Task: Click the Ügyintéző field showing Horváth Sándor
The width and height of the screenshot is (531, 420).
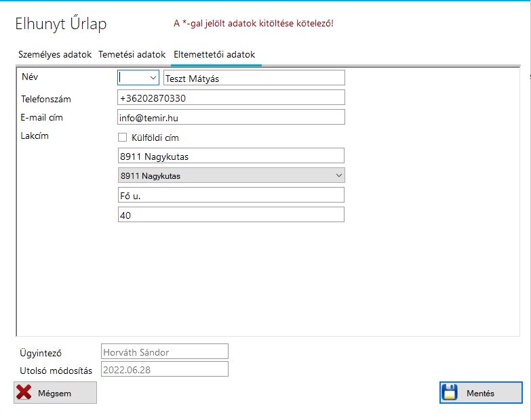Action: [x=164, y=352]
